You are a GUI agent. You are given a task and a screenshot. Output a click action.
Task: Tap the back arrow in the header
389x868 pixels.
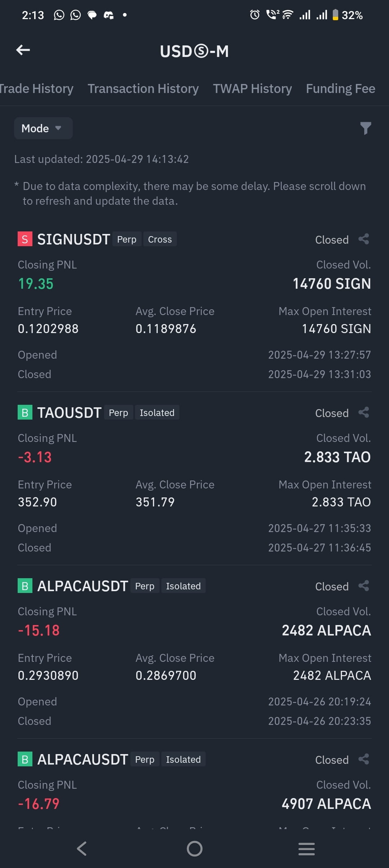pos(23,50)
